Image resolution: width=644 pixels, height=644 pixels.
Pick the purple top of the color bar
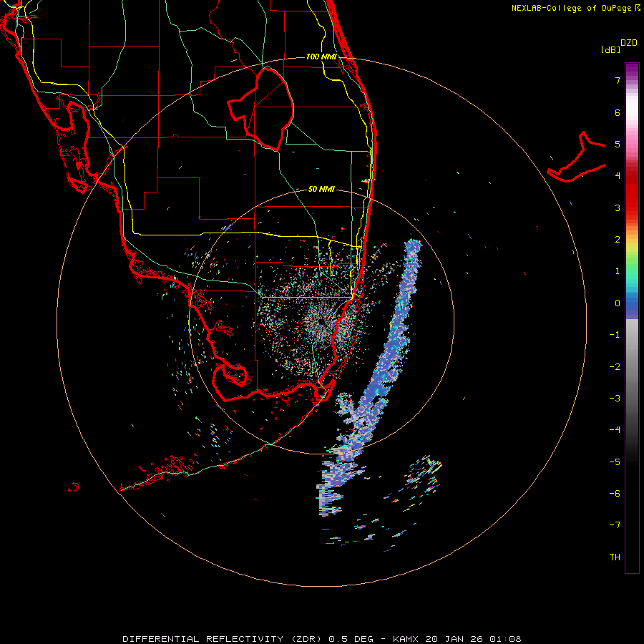(632, 70)
